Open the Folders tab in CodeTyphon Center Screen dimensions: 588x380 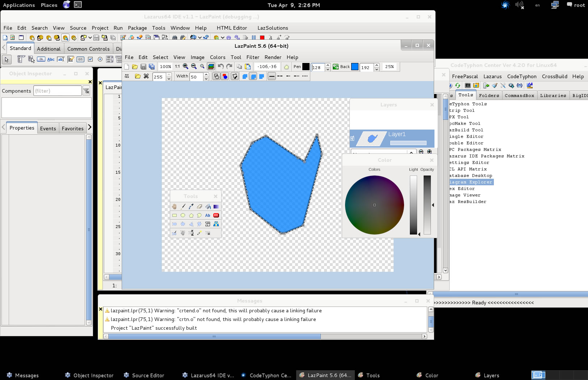489,96
